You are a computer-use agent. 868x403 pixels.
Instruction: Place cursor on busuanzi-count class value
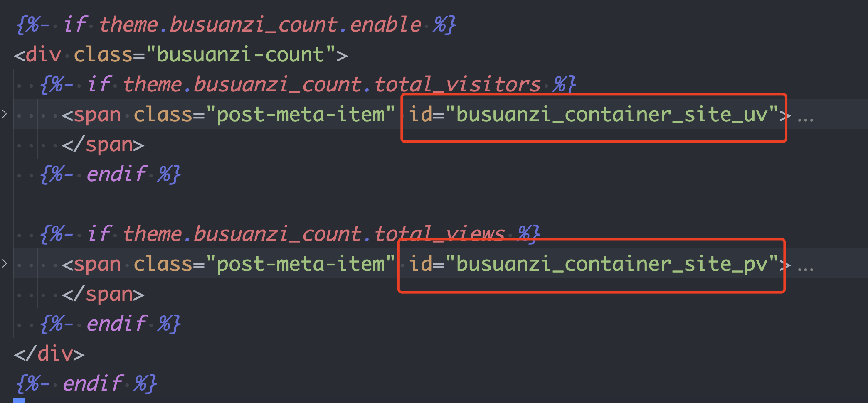(240, 55)
